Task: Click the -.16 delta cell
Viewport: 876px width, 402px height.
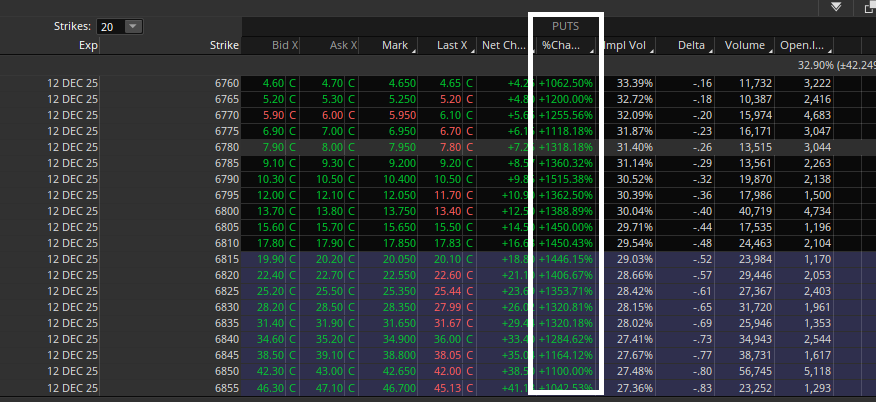Action: point(703,84)
